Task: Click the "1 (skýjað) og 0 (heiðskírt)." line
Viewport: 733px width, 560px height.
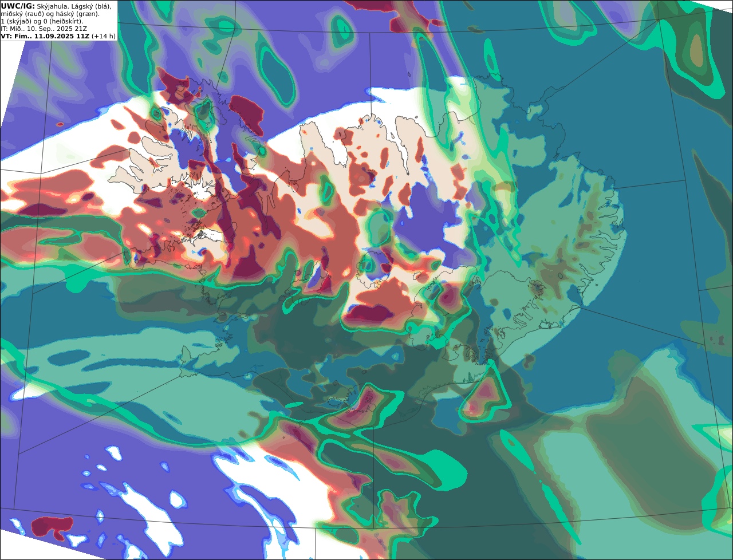Action: (x=42, y=21)
